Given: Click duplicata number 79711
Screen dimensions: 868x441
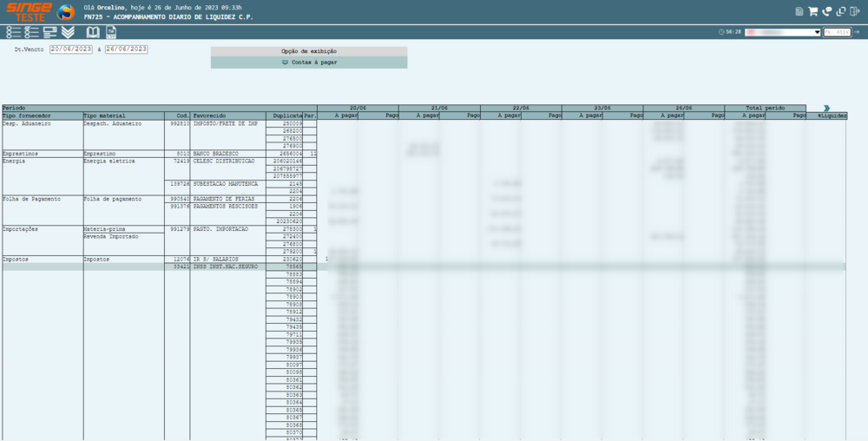Looking at the screenshot, I should click(285, 335).
